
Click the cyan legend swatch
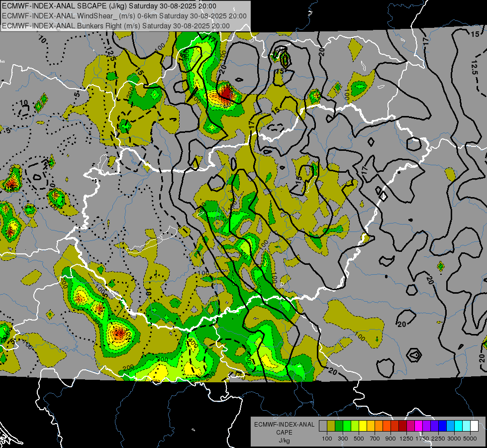[459, 426]
